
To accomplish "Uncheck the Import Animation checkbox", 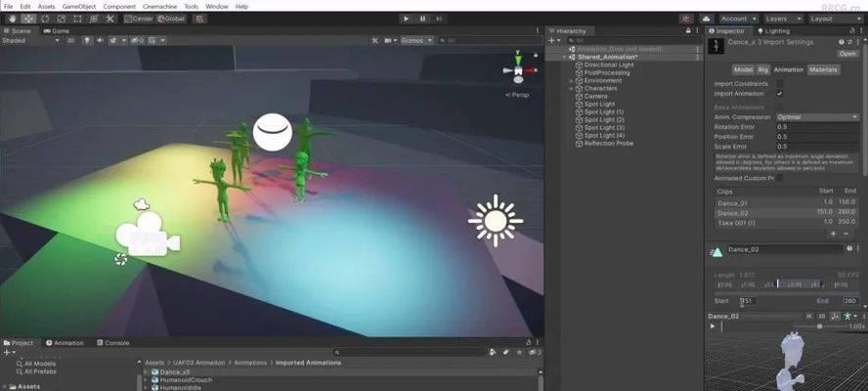I will click(779, 94).
